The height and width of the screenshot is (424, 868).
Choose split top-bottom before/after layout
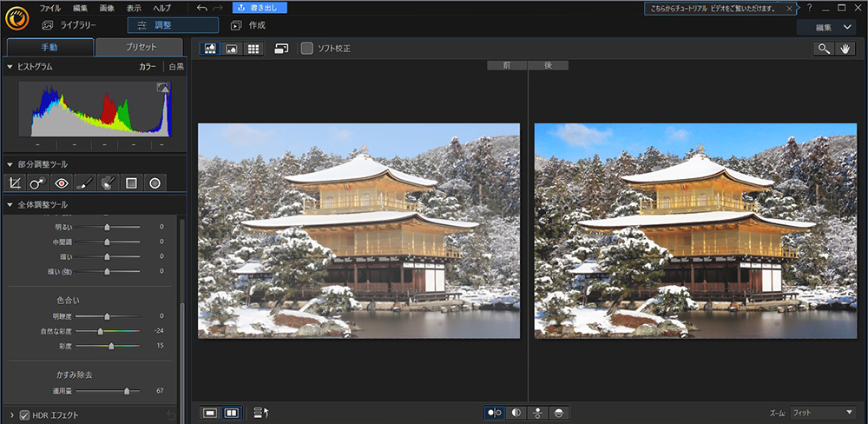(559, 413)
